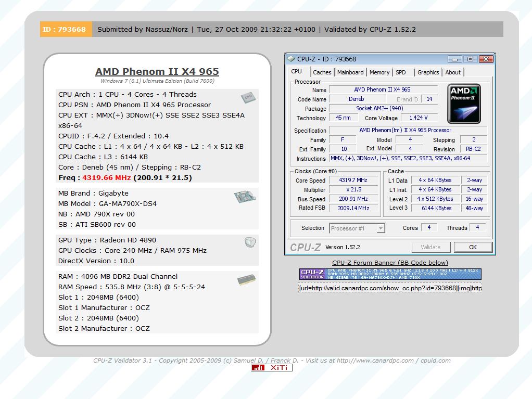The height and width of the screenshot is (399, 532).
Task: Click the Specification field text
Action: (408, 130)
